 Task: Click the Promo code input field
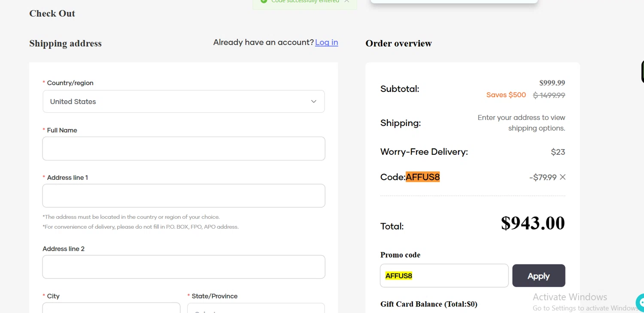pyautogui.click(x=444, y=276)
